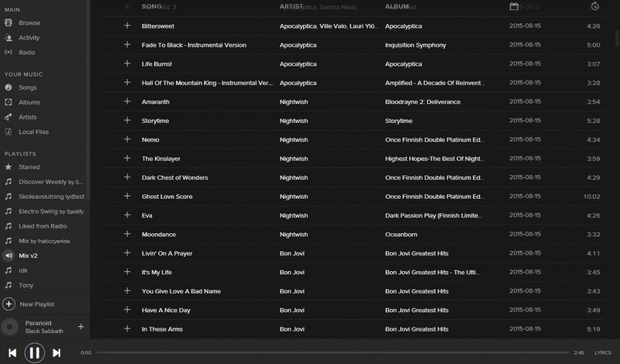Add Nemo to Your Music

click(127, 139)
